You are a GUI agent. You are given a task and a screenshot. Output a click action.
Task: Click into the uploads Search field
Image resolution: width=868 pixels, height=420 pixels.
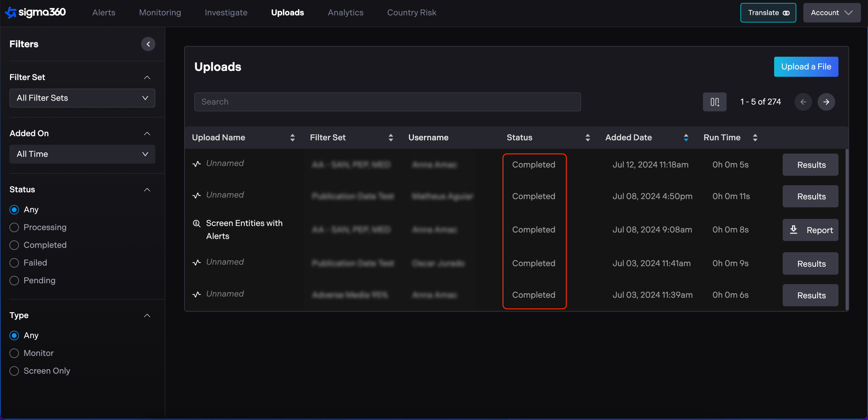click(387, 102)
